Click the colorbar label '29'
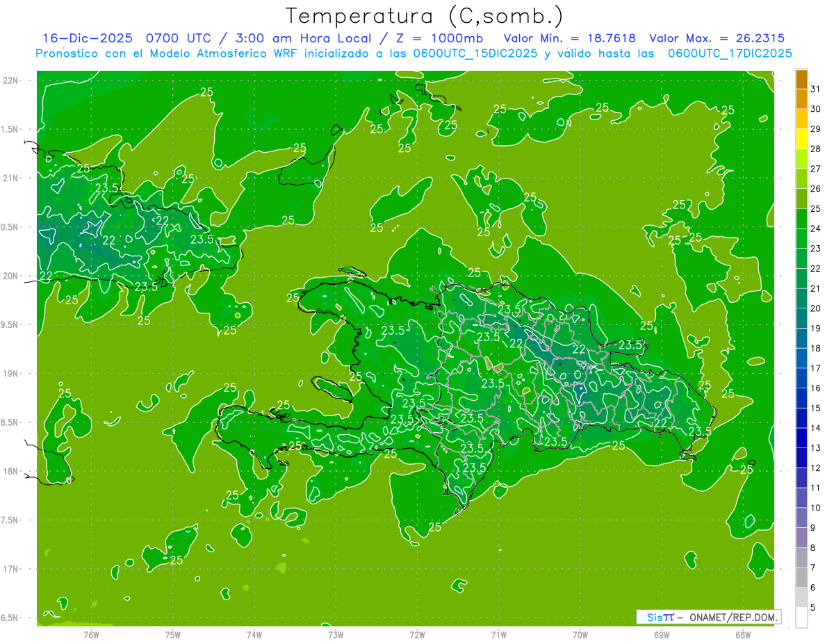 click(816, 129)
